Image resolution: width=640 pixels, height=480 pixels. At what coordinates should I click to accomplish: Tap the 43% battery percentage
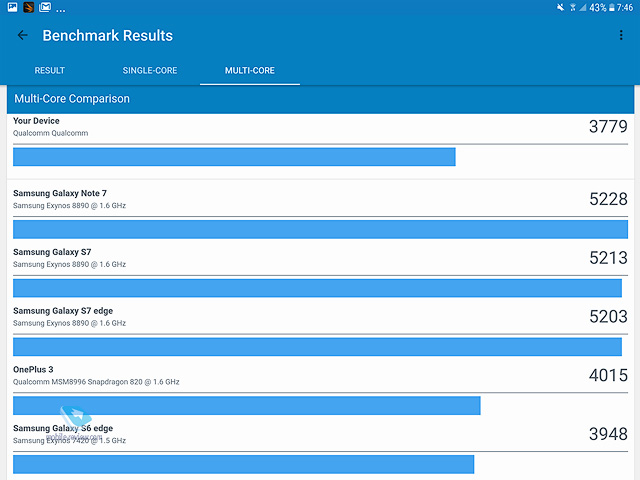(598, 7)
